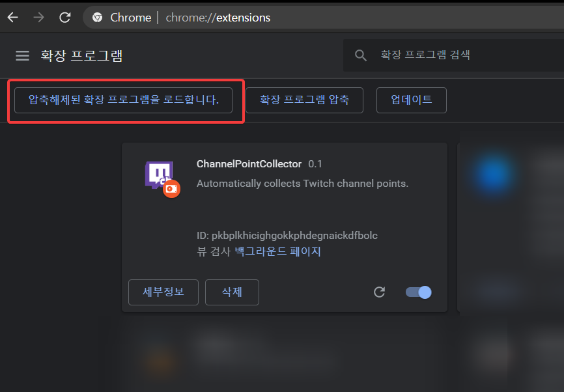Reload the ChannelPointCollector extension via refresh icon
The height and width of the screenshot is (392, 564).
coord(380,292)
